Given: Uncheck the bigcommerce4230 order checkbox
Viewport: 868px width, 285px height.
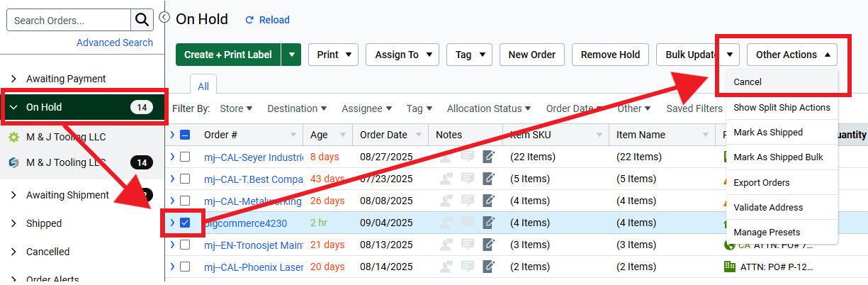Looking at the screenshot, I should [x=185, y=223].
